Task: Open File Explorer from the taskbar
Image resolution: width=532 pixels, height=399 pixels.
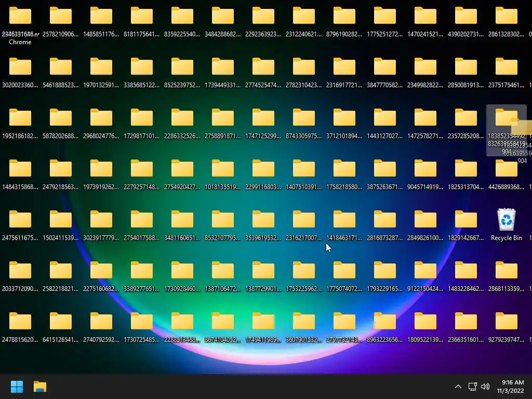Action: coord(39,387)
